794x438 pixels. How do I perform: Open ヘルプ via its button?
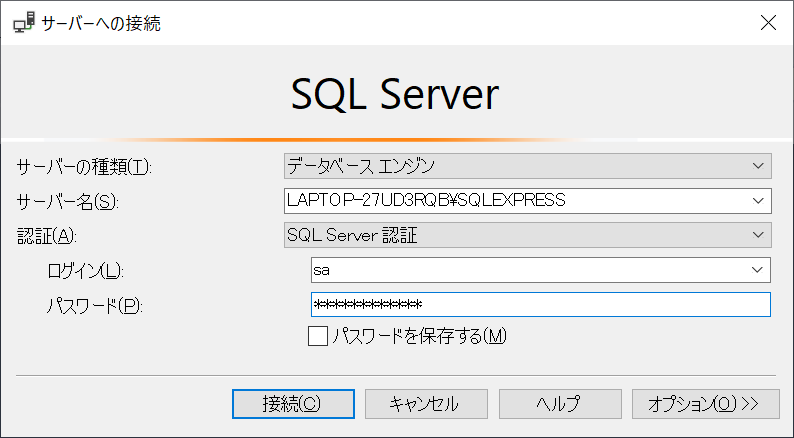coord(560,404)
